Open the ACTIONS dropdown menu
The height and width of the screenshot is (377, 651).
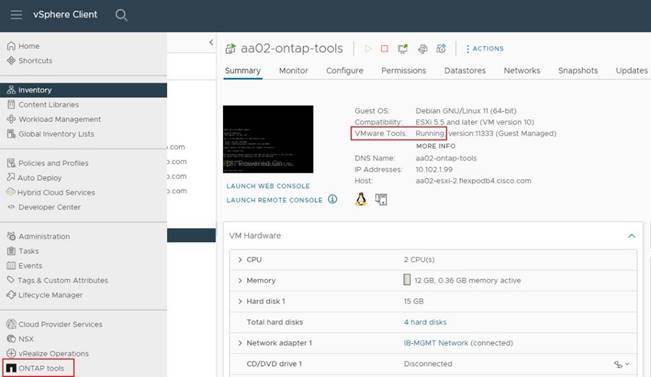[x=485, y=49]
